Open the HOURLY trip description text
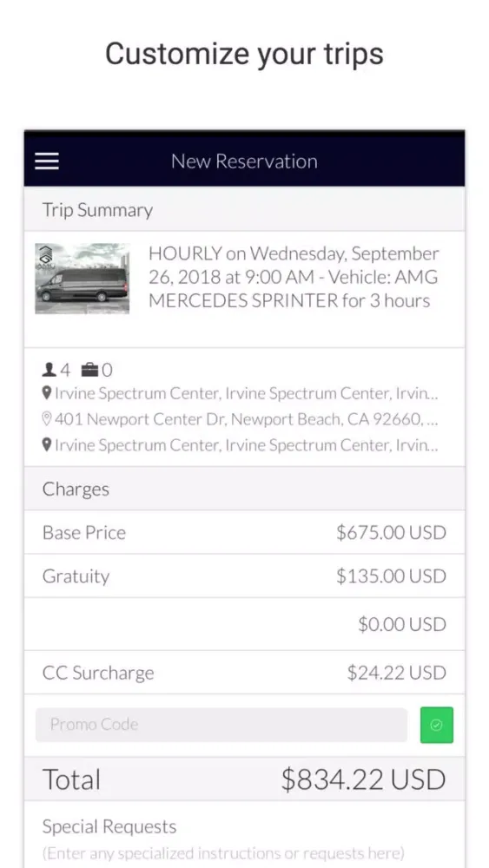 294,278
